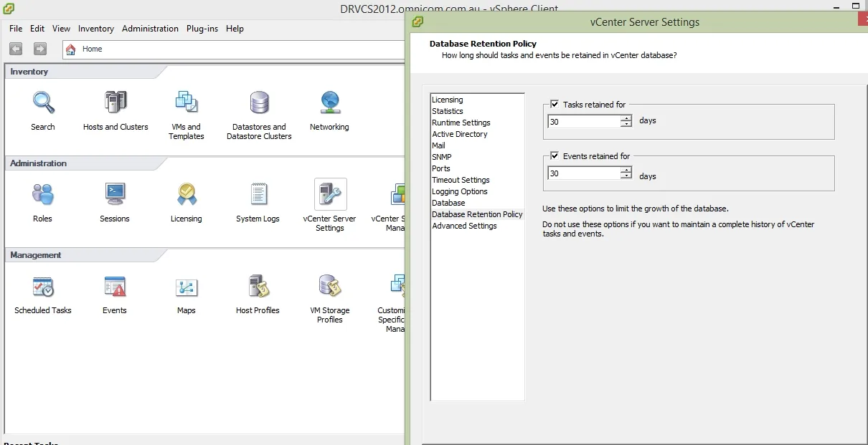This screenshot has height=445, width=868.
Task: Open Datastores and Datastore Clusters
Action: pos(259,102)
